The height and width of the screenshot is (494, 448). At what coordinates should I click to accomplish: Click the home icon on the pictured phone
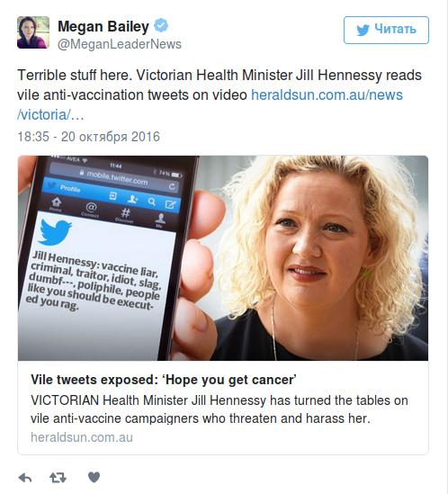point(56,202)
